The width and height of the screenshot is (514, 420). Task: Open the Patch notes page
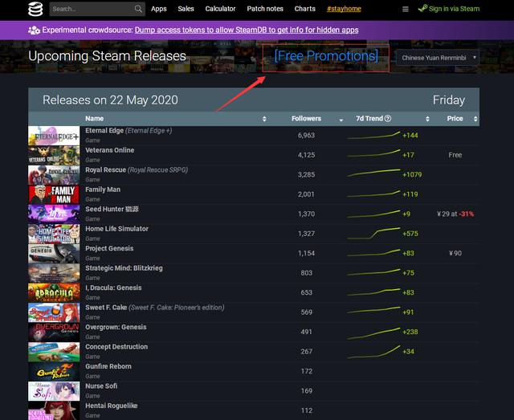[x=265, y=9]
